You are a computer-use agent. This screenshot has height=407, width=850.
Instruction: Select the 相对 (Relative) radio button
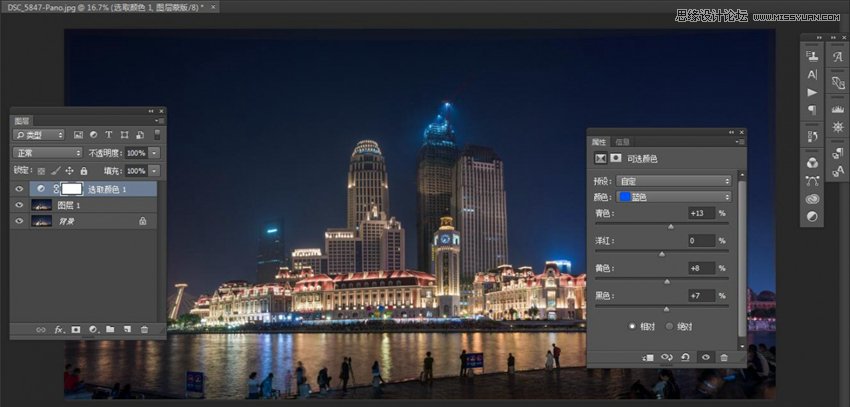point(632,326)
